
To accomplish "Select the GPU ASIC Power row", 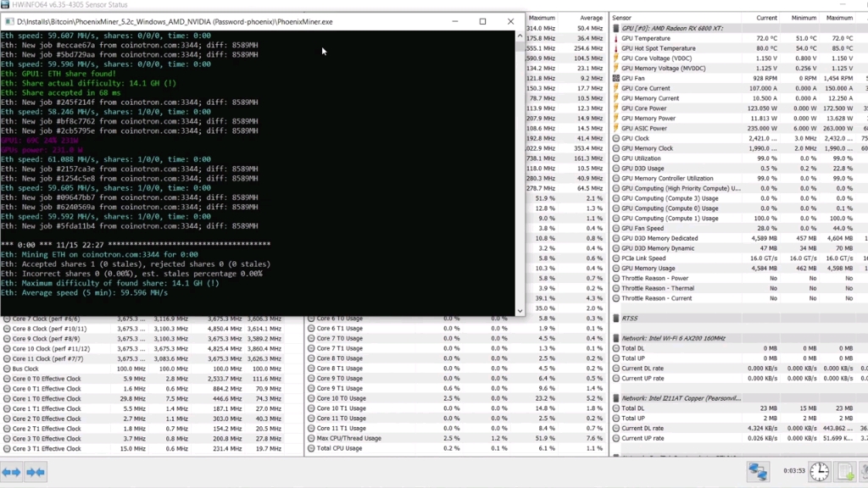I will (739, 128).
